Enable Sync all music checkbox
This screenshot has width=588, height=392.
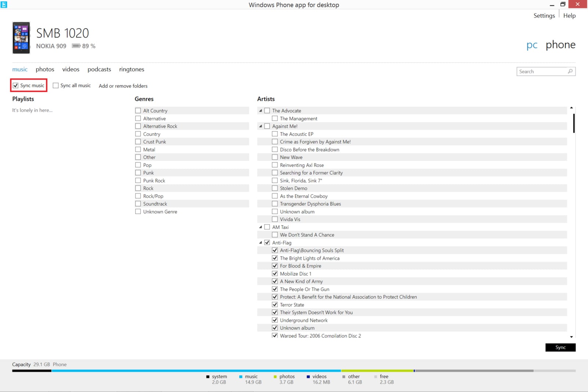[x=55, y=85]
